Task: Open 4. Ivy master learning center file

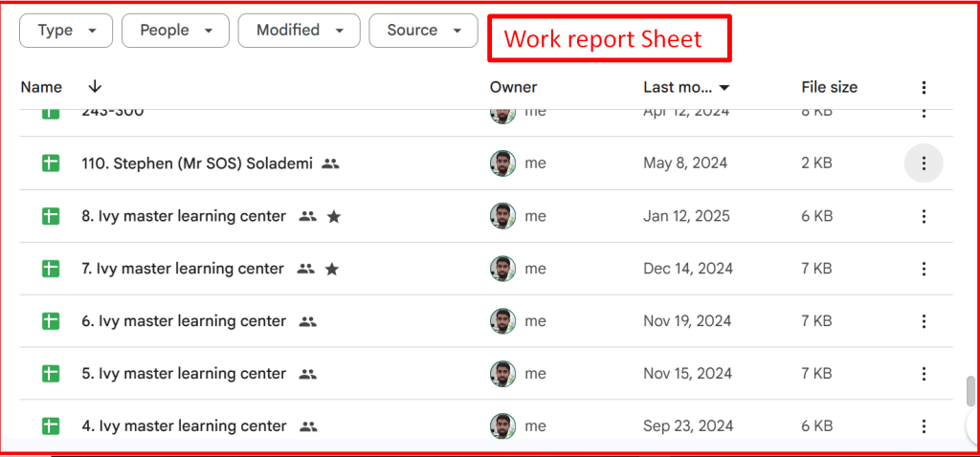Action: pyautogui.click(x=184, y=426)
